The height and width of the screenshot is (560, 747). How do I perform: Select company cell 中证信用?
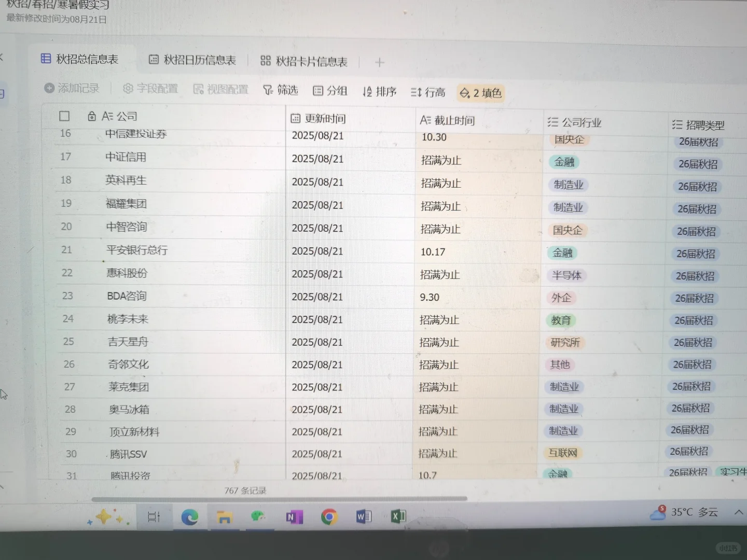tap(126, 157)
